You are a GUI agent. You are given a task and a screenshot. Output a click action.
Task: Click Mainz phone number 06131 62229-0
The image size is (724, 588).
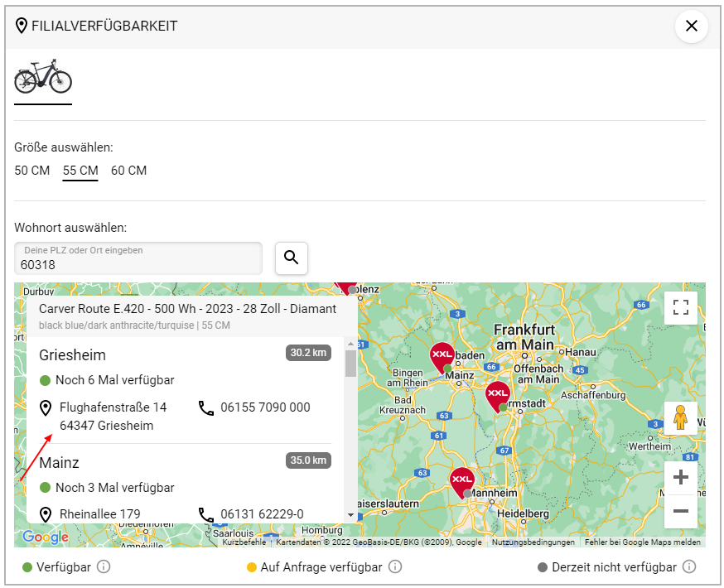(262, 514)
